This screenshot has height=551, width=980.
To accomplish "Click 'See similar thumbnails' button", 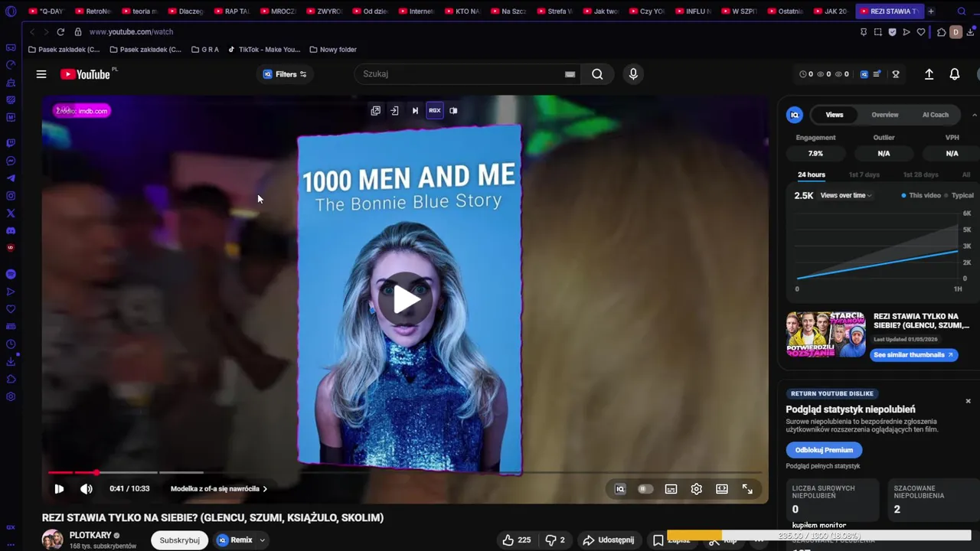I will pyautogui.click(x=913, y=355).
